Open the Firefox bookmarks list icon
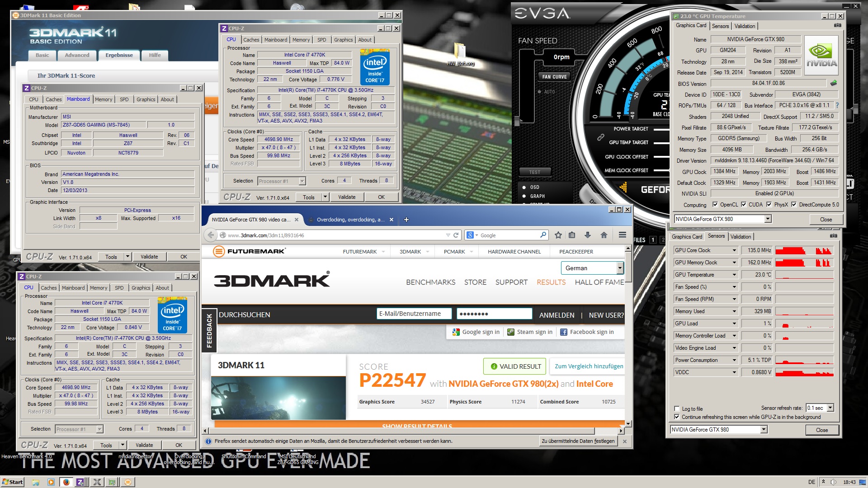 572,235
